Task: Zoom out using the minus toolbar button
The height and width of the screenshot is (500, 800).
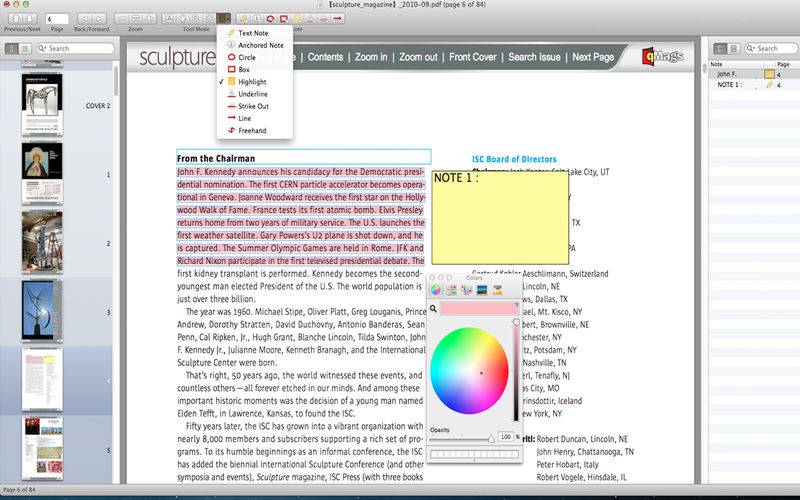Action: [x=122, y=19]
